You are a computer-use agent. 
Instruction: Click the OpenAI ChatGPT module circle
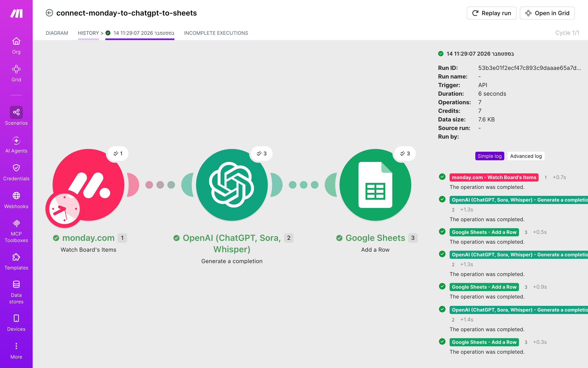(x=232, y=185)
